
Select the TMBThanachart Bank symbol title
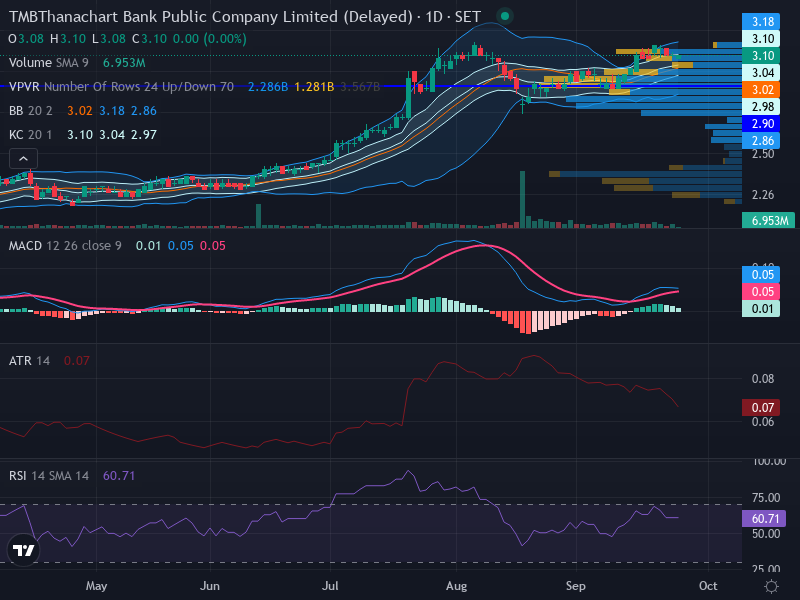point(245,17)
